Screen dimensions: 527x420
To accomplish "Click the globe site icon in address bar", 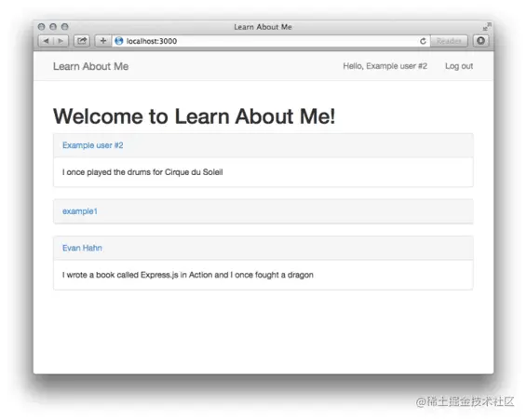I will click(118, 41).
